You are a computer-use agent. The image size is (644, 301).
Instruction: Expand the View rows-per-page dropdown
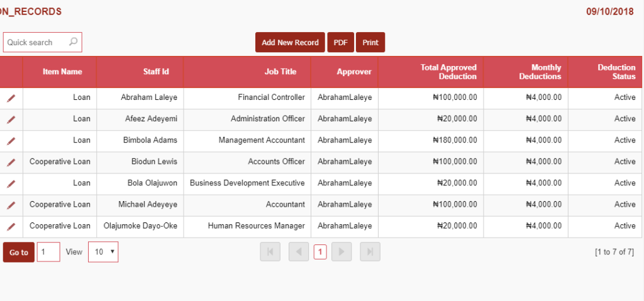tap(103, 252)
